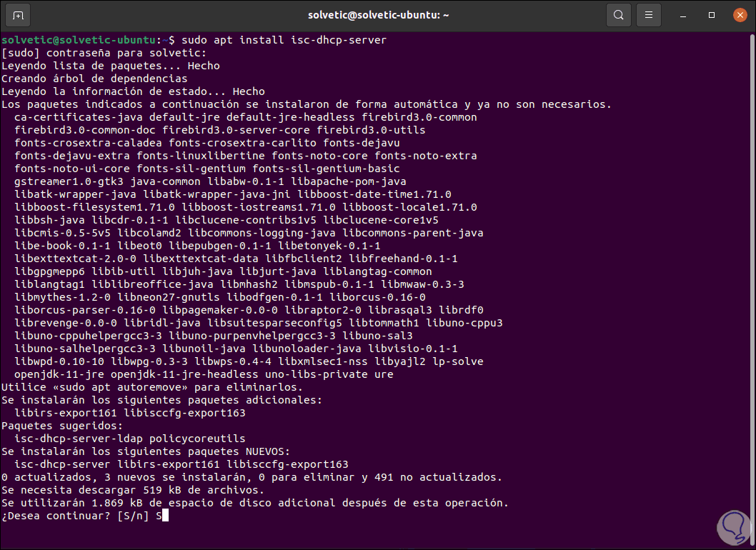
Task: Click the 'Creando árbol de dependencias' line
Action: [94, 79]
